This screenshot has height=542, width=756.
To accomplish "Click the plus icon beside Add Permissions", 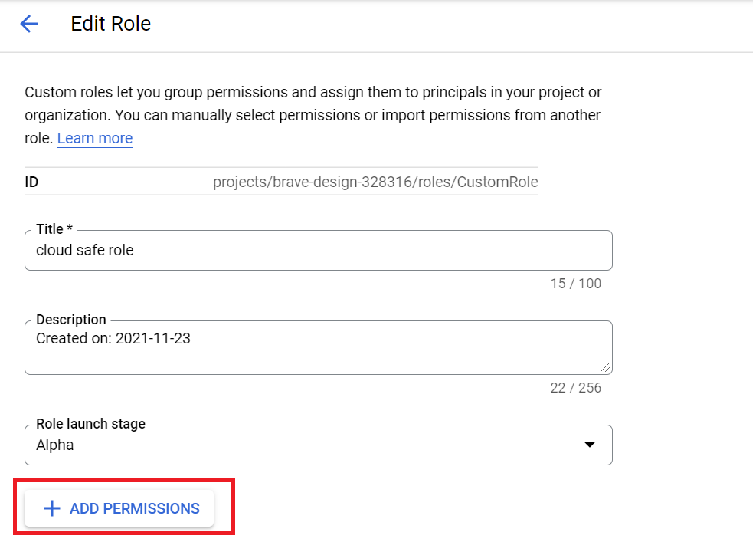I will [x=52, y=508].
